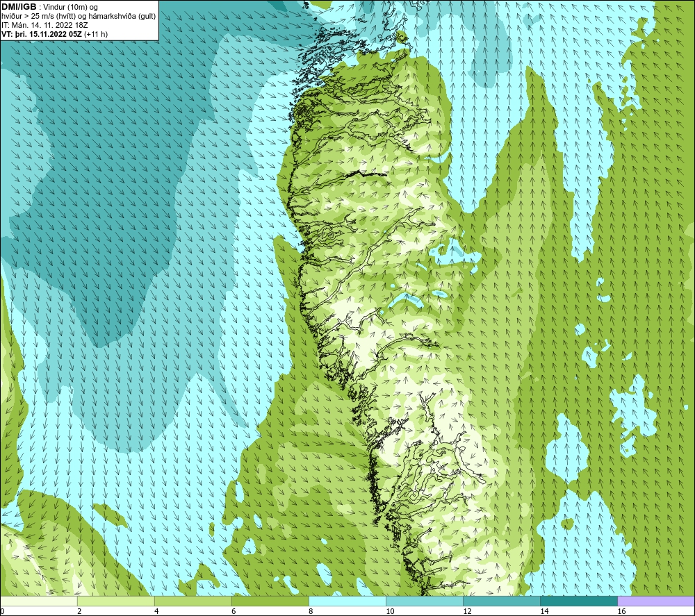The image size is (695, 616).
Task: Click the '10' legend scale label
Action: click(x=390, y=612)
